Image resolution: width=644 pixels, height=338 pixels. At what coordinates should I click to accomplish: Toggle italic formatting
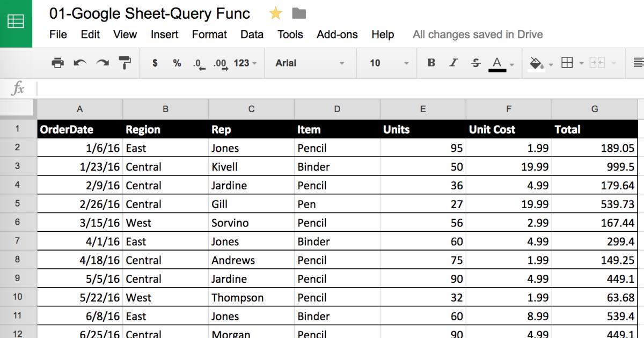pos(453,63)
